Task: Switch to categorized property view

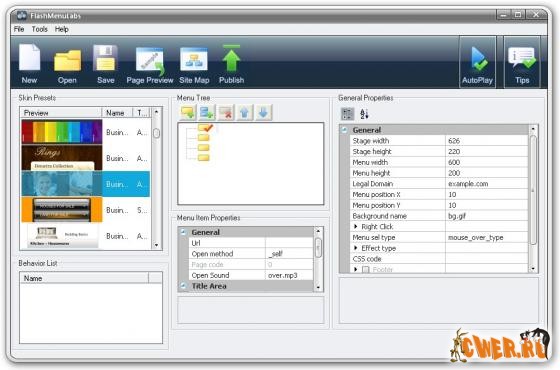Action: pos(347,114)
